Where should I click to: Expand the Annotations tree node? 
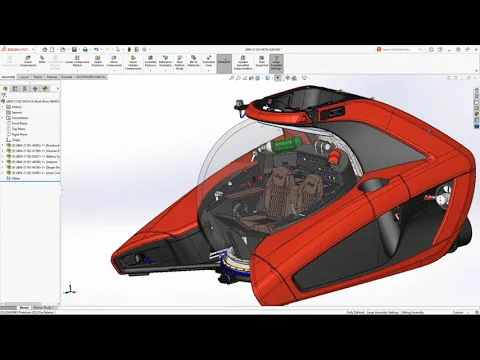click(3, 118)
